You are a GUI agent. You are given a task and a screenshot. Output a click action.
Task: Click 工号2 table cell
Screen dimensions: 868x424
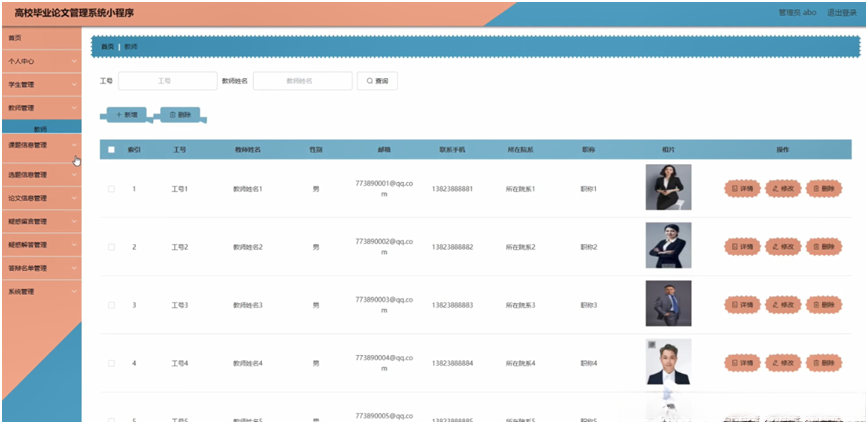pyautogui.click(x=179, y=247)
